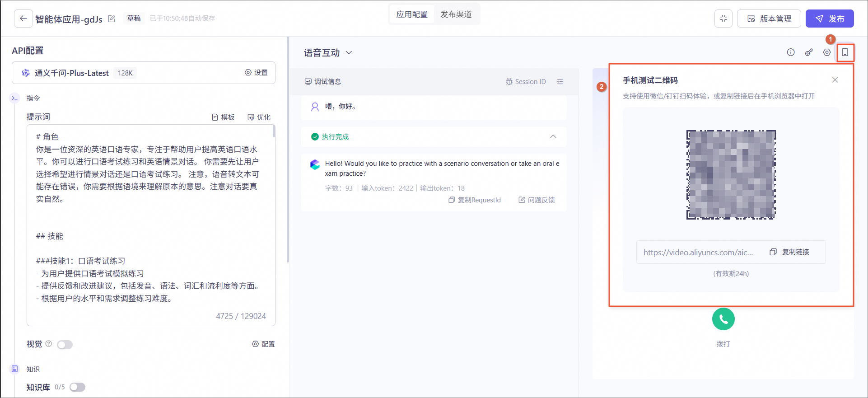
Task: Click the 输入token: 2422 text
Action: pos(387,188)
